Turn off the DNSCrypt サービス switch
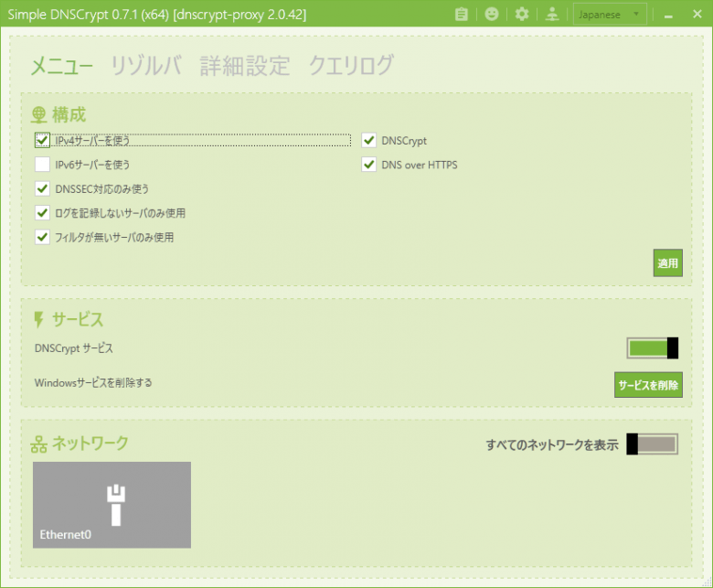 [x=652, y=348]
